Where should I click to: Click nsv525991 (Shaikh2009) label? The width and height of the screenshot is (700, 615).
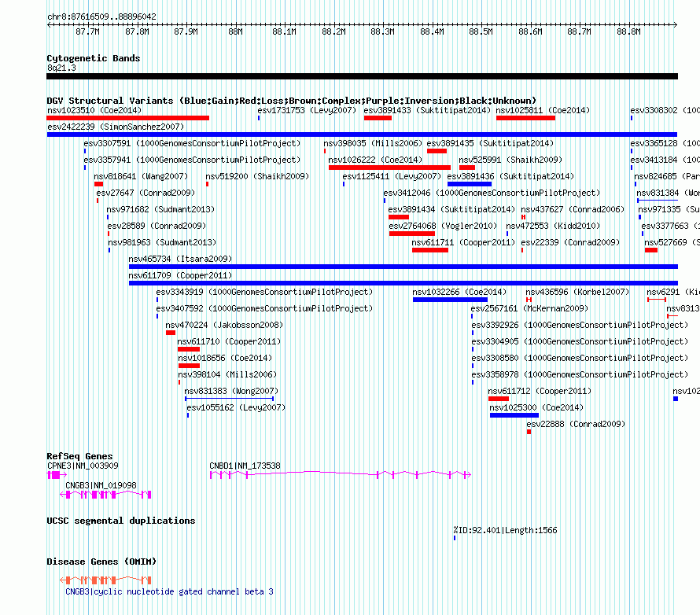pos(510,160)
